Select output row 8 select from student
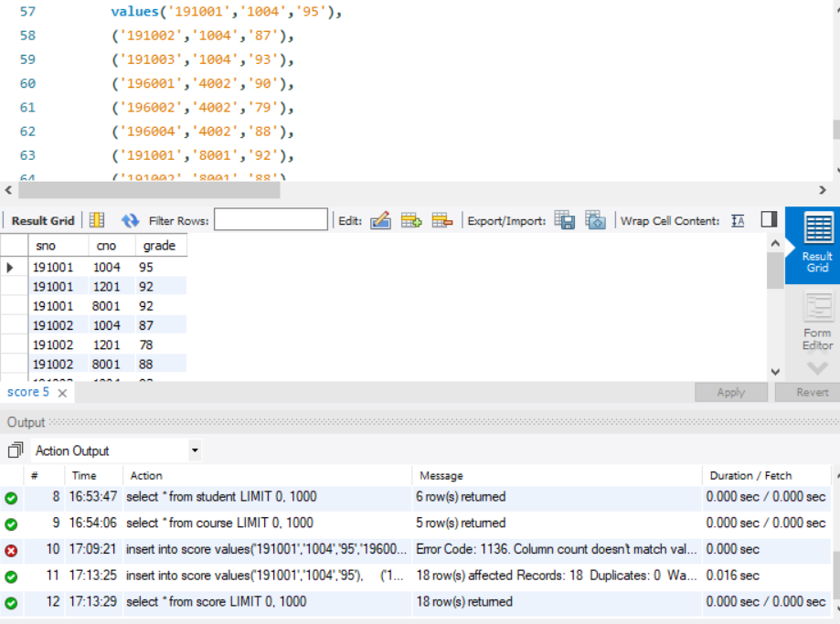 pos(415,497)
